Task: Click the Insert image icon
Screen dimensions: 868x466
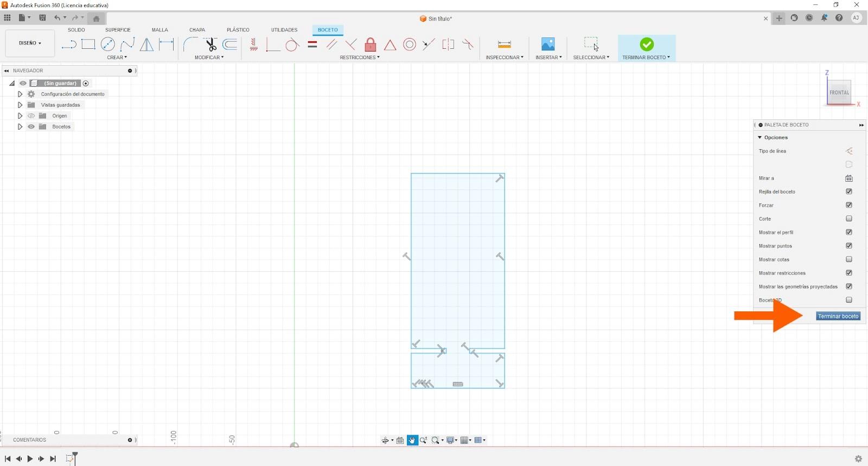Action: [548, 44]
